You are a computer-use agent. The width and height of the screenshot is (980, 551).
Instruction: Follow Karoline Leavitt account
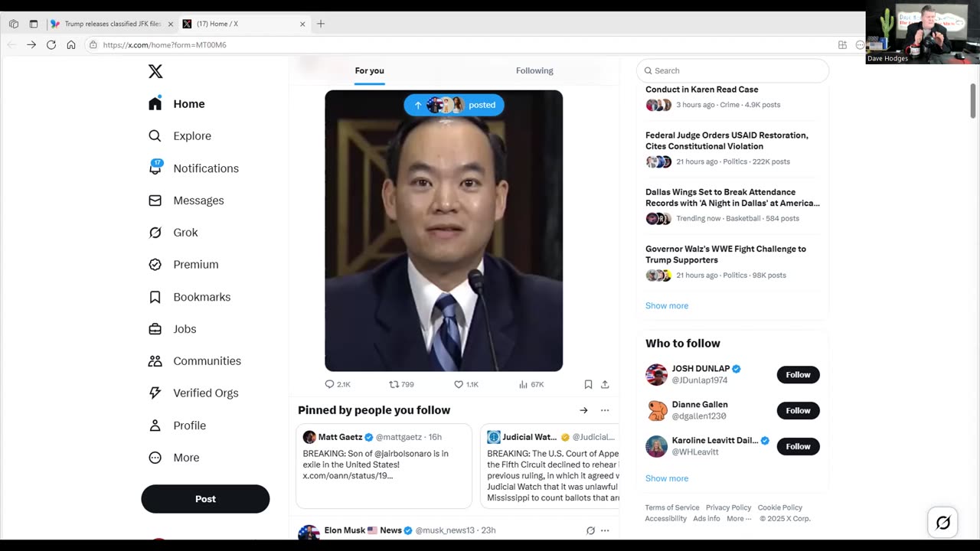[x=798, y=446]
